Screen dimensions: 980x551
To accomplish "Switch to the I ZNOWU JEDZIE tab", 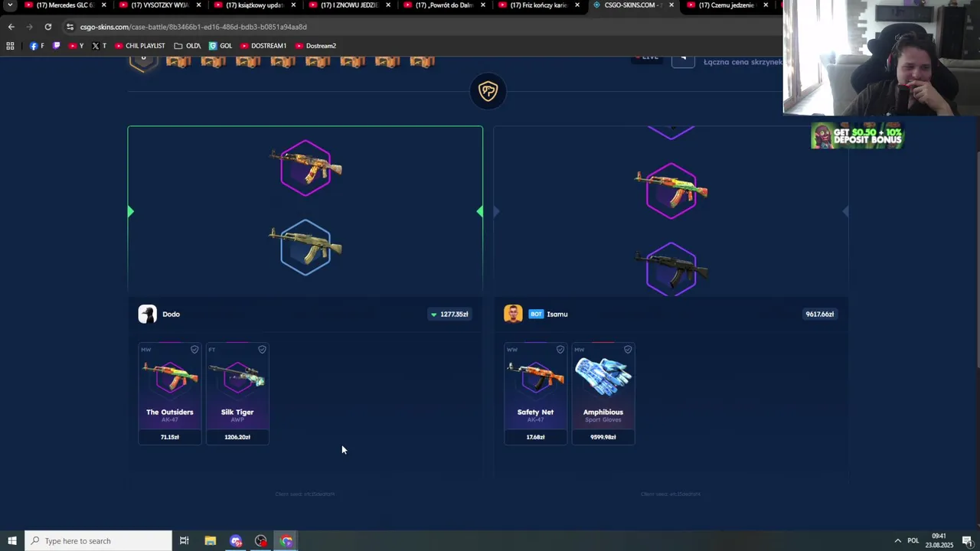I will click(x=348, y=5).
